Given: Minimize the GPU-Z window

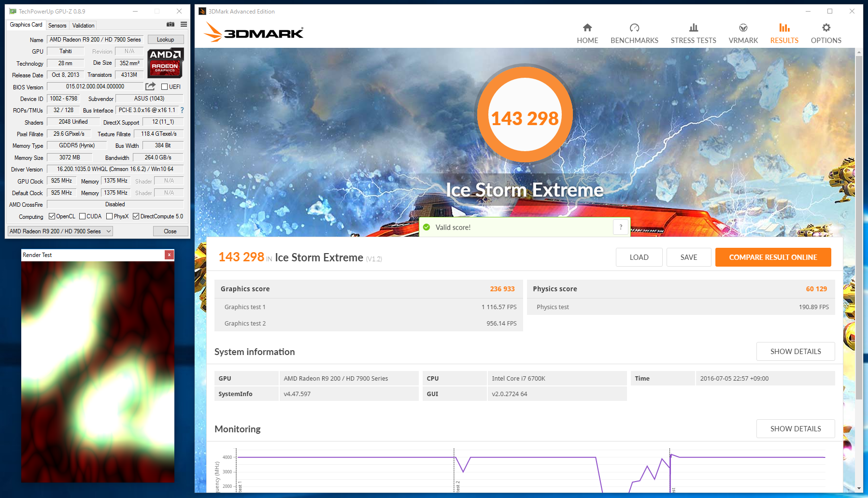Looking at the screenshot, I should (135, 11).
